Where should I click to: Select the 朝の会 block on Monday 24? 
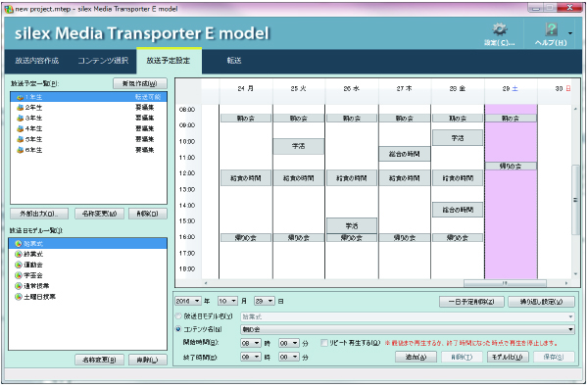click(246, 119)
